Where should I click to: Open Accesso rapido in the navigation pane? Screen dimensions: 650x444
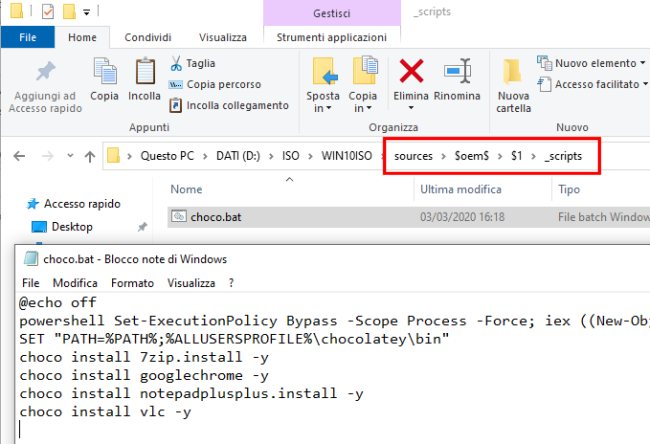[x=82, y=204]
